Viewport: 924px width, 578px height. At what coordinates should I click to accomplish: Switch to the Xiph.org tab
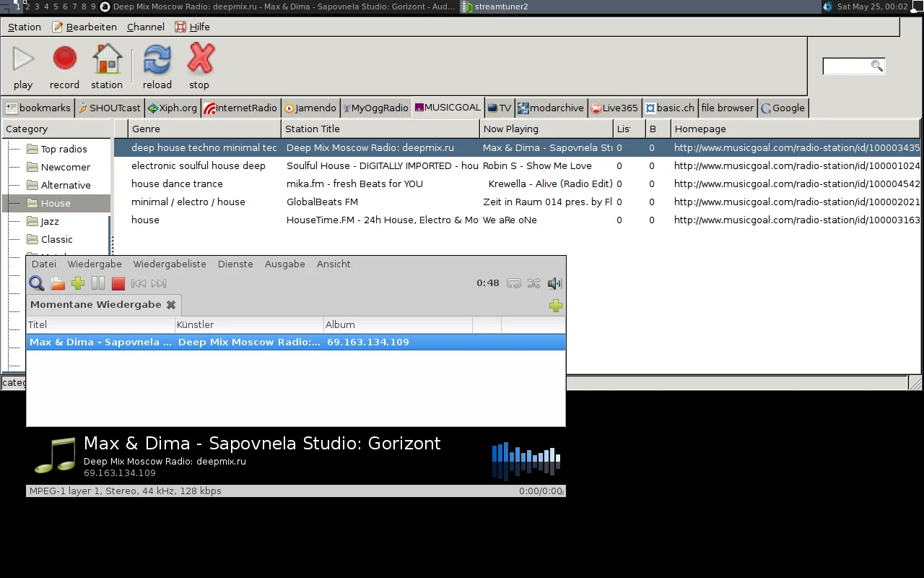[173, 108]
